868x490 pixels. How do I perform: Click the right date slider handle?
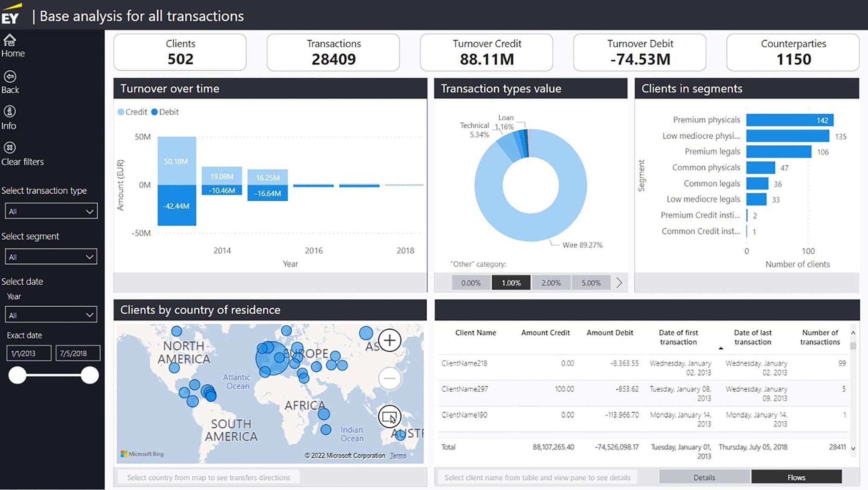pyautogui.click(x=89, y=375)
